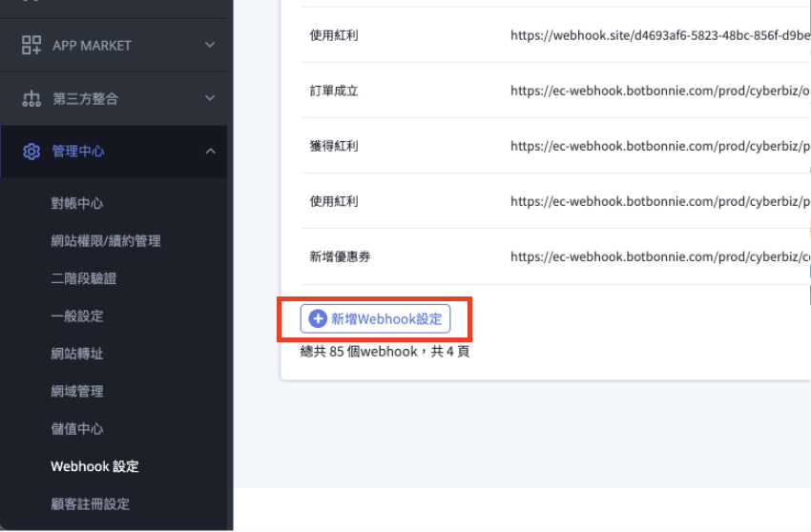Select 網站轉址 menu item
The width and height of the screenshot is (811, 532).
pos(77,354)
